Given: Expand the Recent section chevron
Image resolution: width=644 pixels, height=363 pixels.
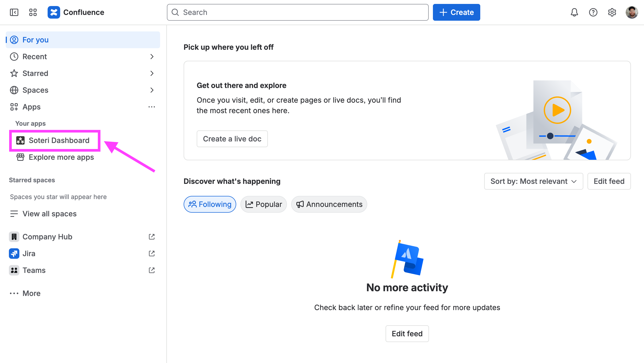Looking at the screenshot, I should [x=152, y=57].
